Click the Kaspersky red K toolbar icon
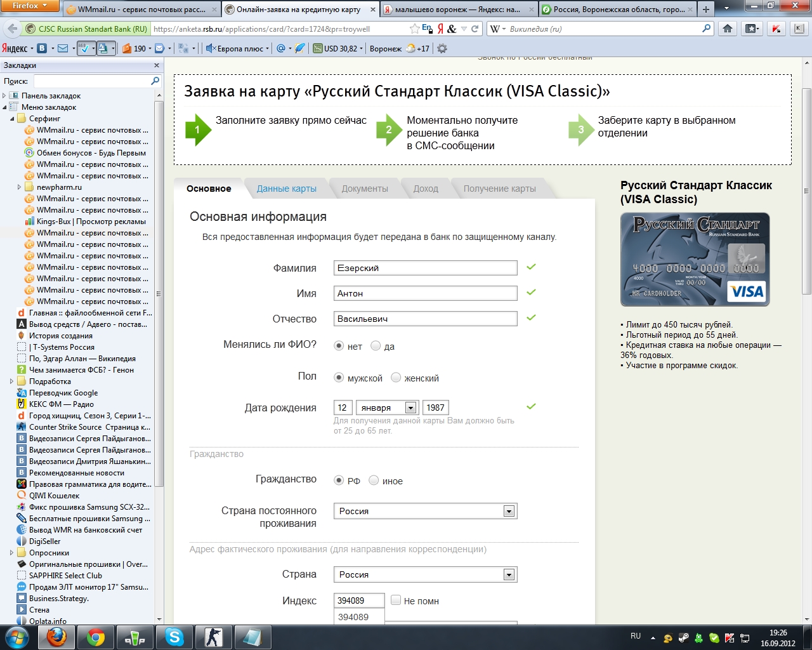This screenshot has height=650, width=812. coord(776,29)
